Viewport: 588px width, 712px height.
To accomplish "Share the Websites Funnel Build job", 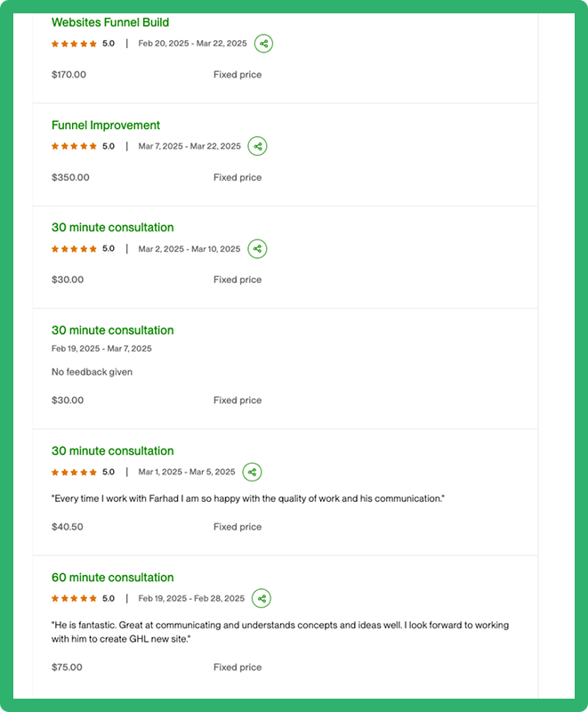I will [263, 44].
